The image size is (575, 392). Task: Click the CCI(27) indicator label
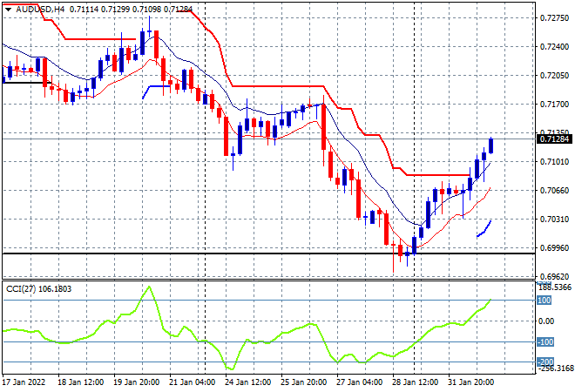point(21,289)
